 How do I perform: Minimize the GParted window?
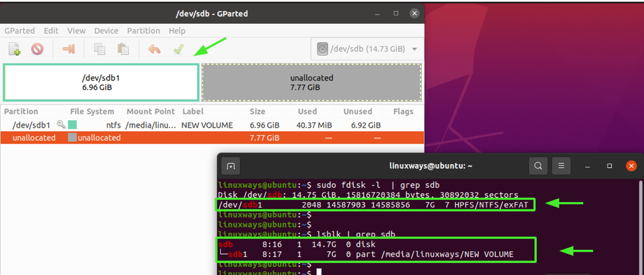[x=378, y=13]
